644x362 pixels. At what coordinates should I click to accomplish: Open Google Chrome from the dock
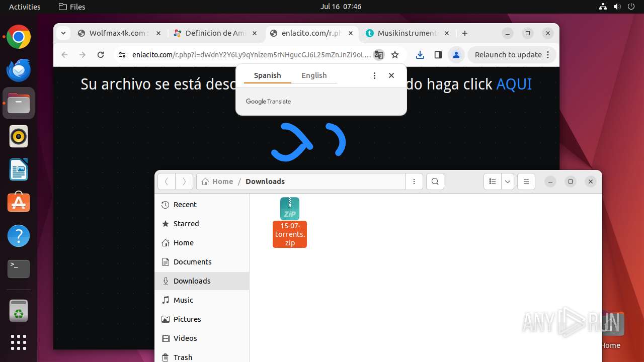tap(19, 37)
